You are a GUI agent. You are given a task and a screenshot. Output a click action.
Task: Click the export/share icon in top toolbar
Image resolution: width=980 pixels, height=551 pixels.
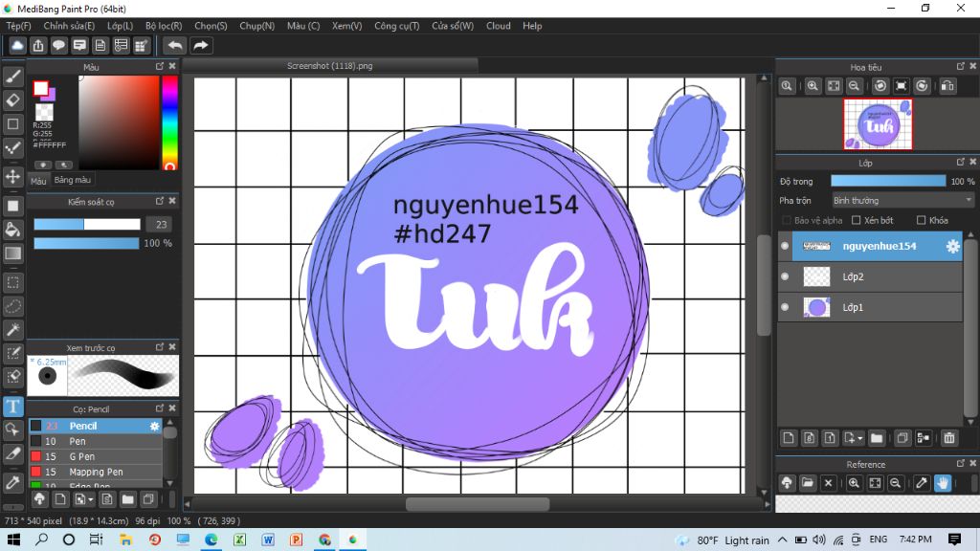[38, 45]
